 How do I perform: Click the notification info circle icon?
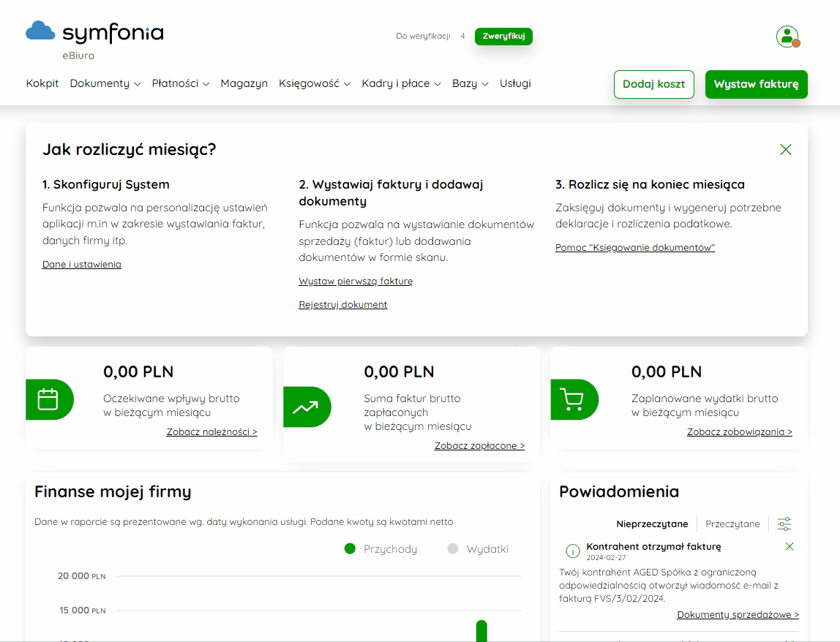(x=573, y=551)
